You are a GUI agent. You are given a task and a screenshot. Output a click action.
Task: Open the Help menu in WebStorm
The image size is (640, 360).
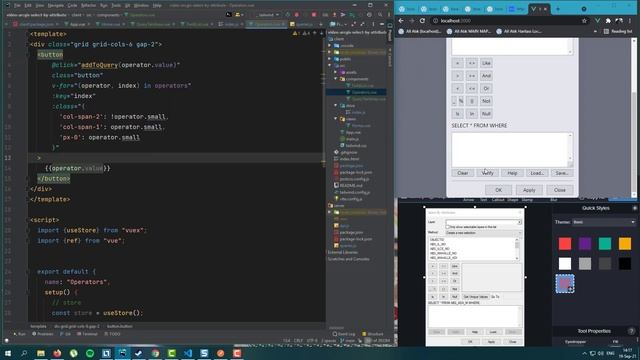[x=157, y=5]
